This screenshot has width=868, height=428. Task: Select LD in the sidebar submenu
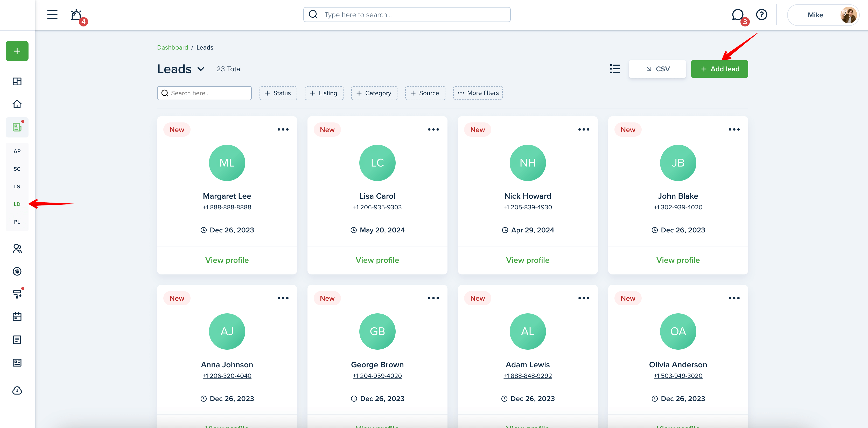[x=17, y=204]
